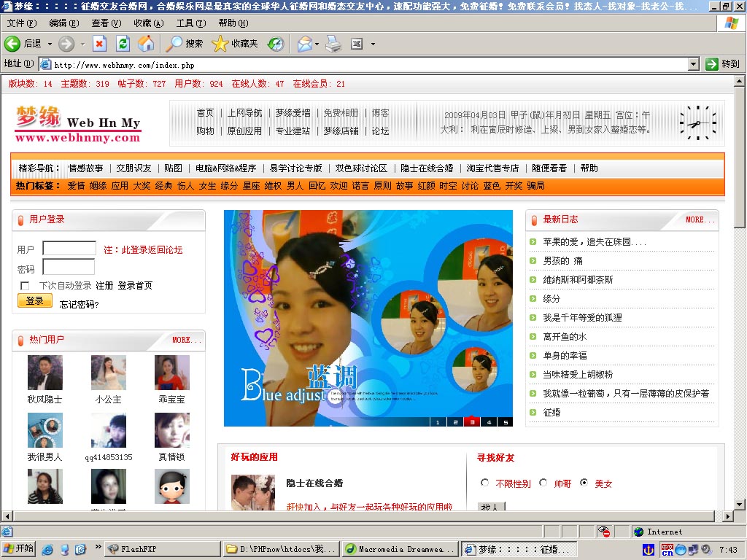Screen dimensions: 747x560
Task: Go to Home page icon
Action: coord(146,44)
